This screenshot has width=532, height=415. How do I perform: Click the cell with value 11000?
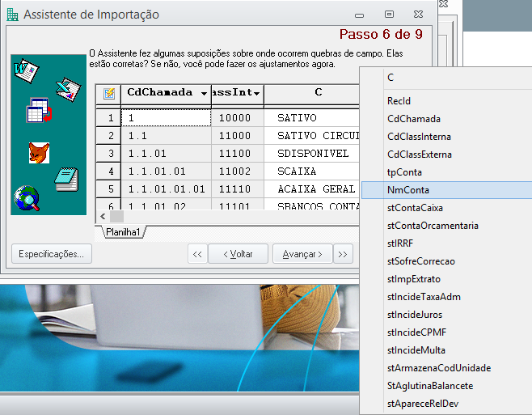click(238, 136)
